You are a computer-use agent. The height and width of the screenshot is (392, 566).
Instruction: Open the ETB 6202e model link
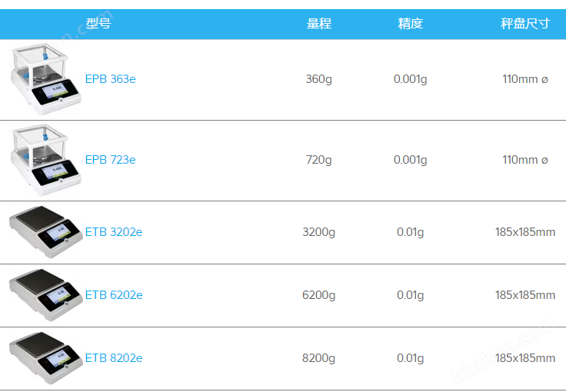click(114, 295)
